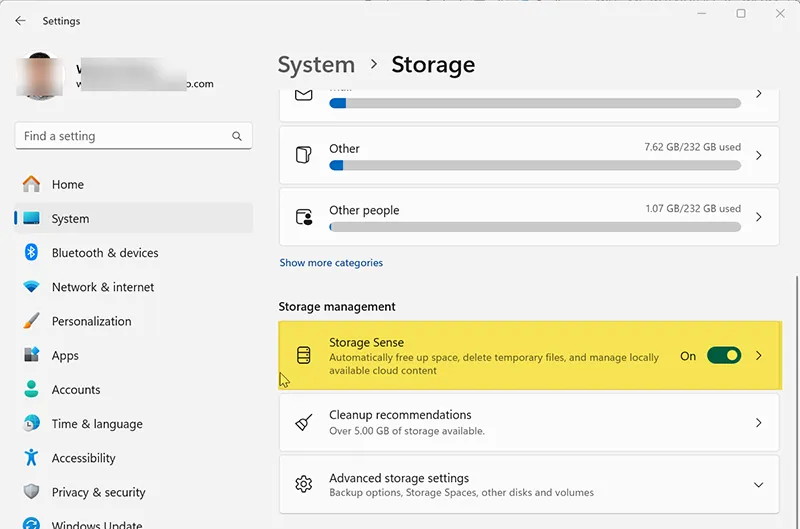800x529 pixels.
Task: Click the Personalization paintbrush icon
Action: click(31, 321)
